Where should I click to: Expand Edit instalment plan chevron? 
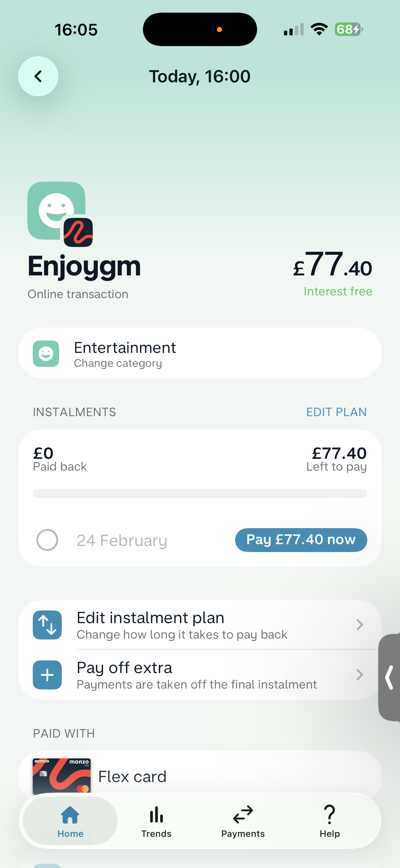pos(360,625)
